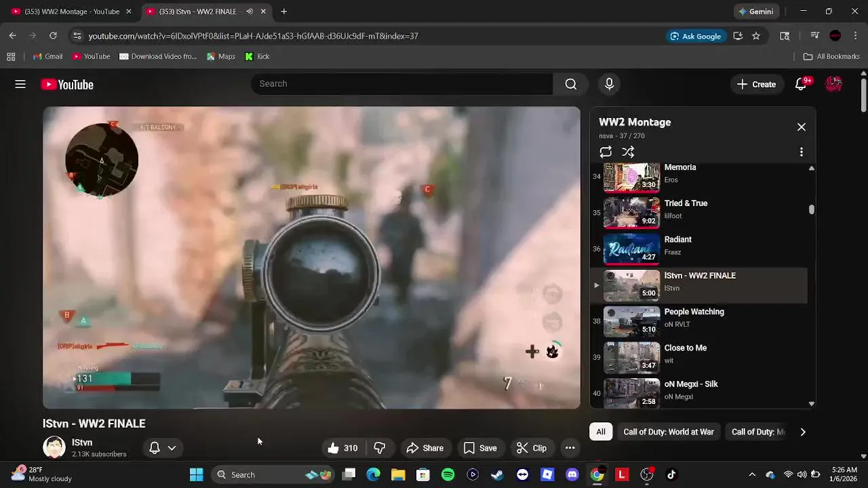Open the YouTube guide hamburger menu
868x488 pixels.
coord(20,84)
